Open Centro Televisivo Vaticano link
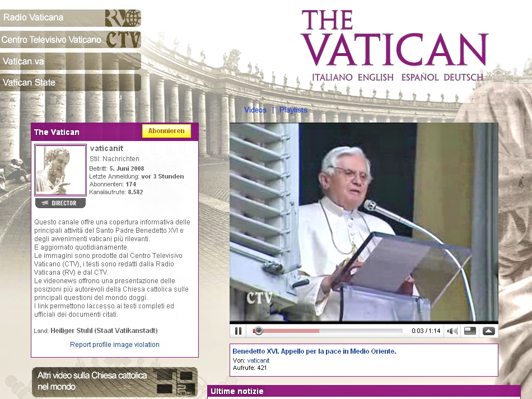 [51, 40]
